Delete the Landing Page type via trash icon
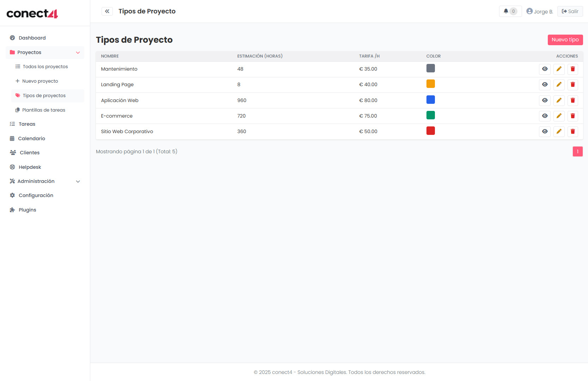 (x=572, y=85)
